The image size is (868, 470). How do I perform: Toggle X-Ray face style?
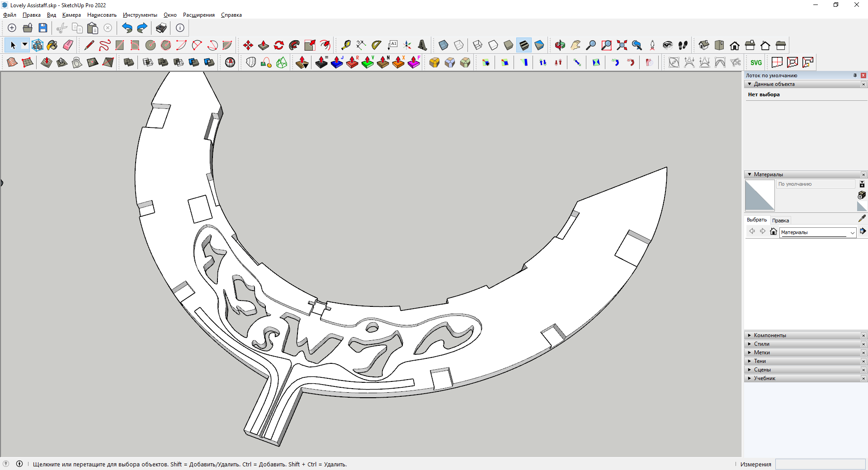click(x=443, y=45)
